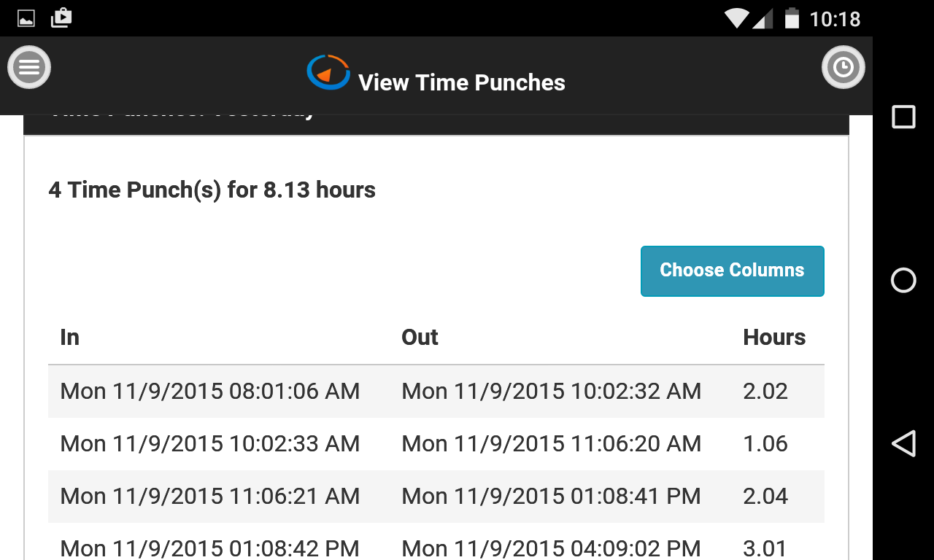This screenshot has height=560, width=934.
Task: Select the 08:01:06 AM punch-in row
Action: coord(210,391)
